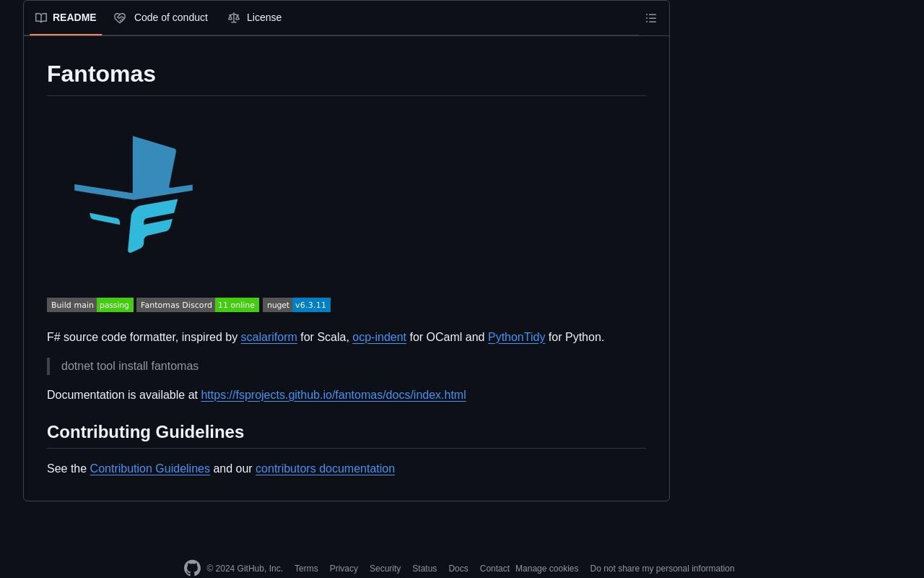Open the Contribution Guidelines link

click(x=149, y=469)
